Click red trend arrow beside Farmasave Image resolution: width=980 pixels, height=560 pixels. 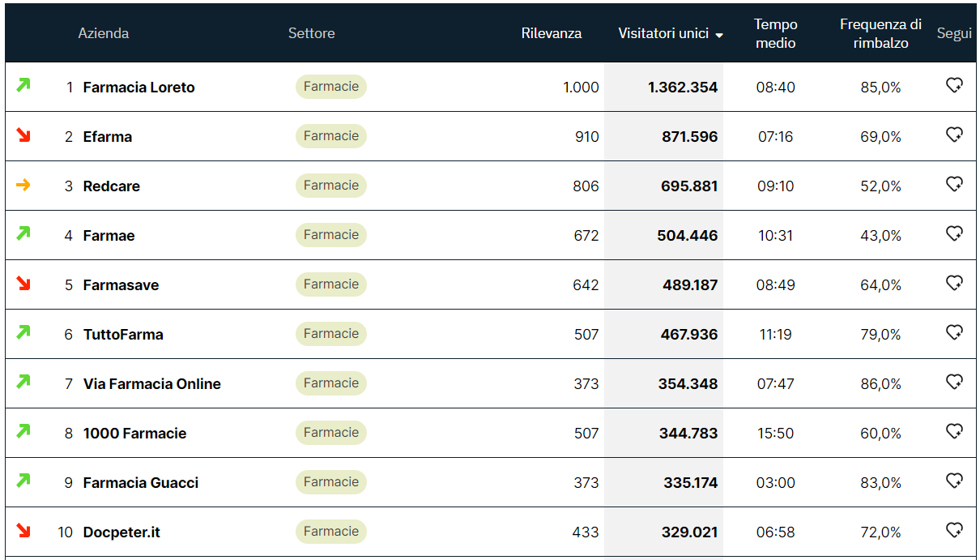point(23,284)
